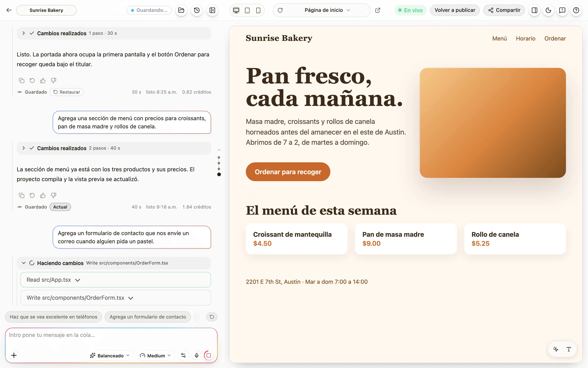Select suggestion Agrega un formulario de contacto
Screen dimensions: 588x368
[148, 317]
